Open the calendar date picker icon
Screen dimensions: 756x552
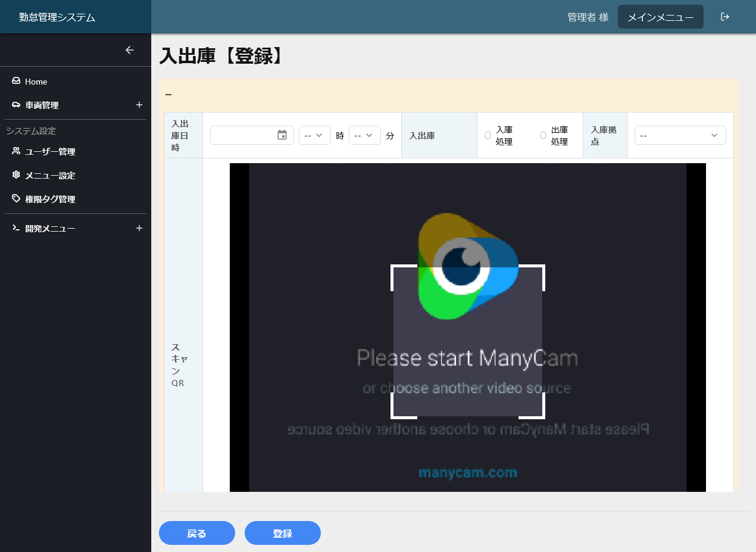pyautogui.click(x=282, y=135)
